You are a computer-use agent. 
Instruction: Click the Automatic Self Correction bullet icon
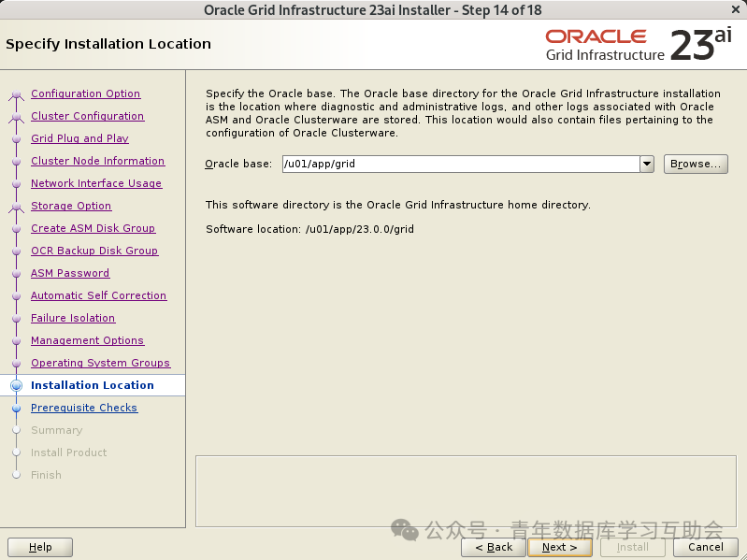click(x=16, y=296)
